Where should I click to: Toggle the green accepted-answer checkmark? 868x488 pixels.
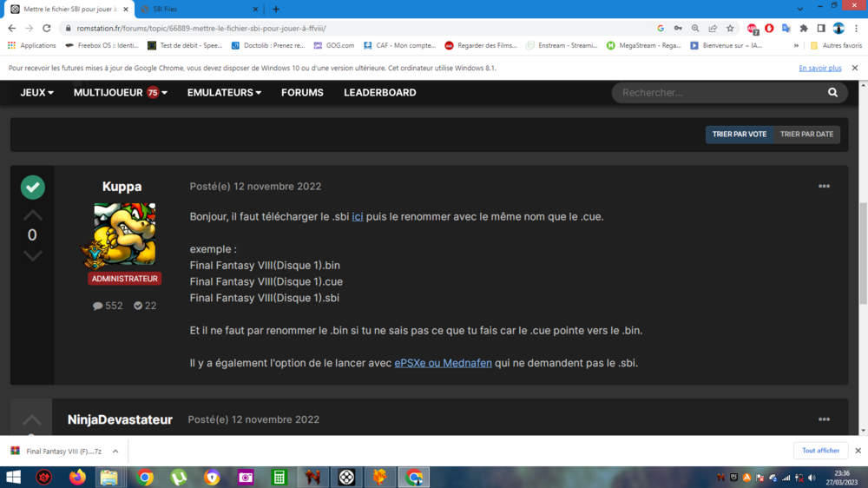pyautogui.click(x=32, y=187)
